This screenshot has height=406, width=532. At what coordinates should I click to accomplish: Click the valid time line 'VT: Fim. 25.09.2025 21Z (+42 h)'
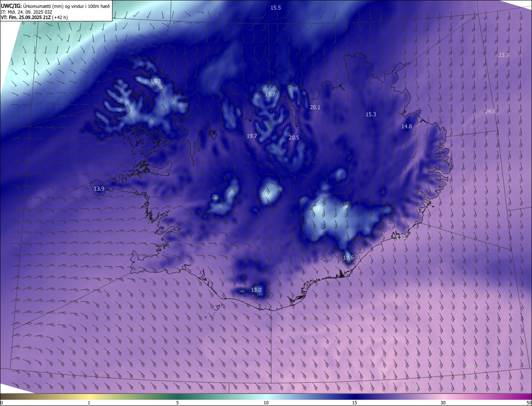coord(34,17)
